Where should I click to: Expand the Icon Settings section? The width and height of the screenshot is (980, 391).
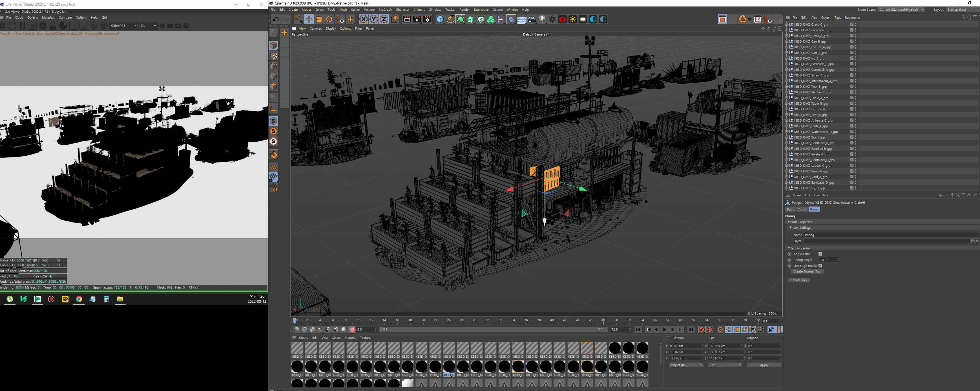791,228
